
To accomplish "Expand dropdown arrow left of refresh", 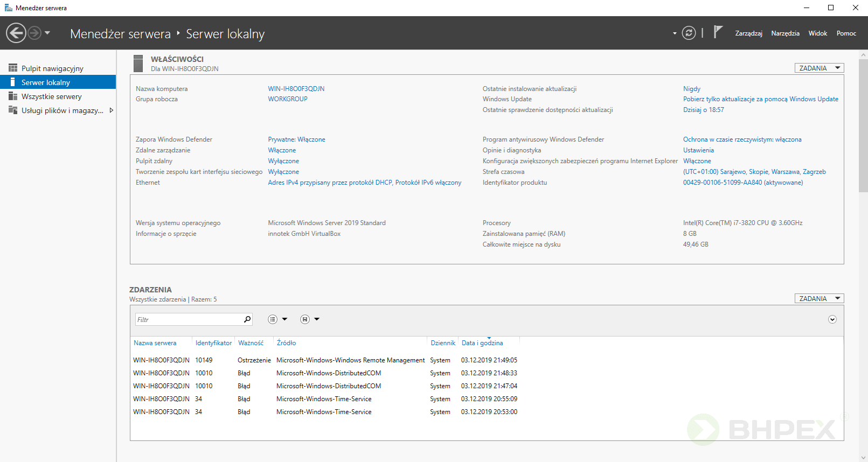I will coord(675,33).
